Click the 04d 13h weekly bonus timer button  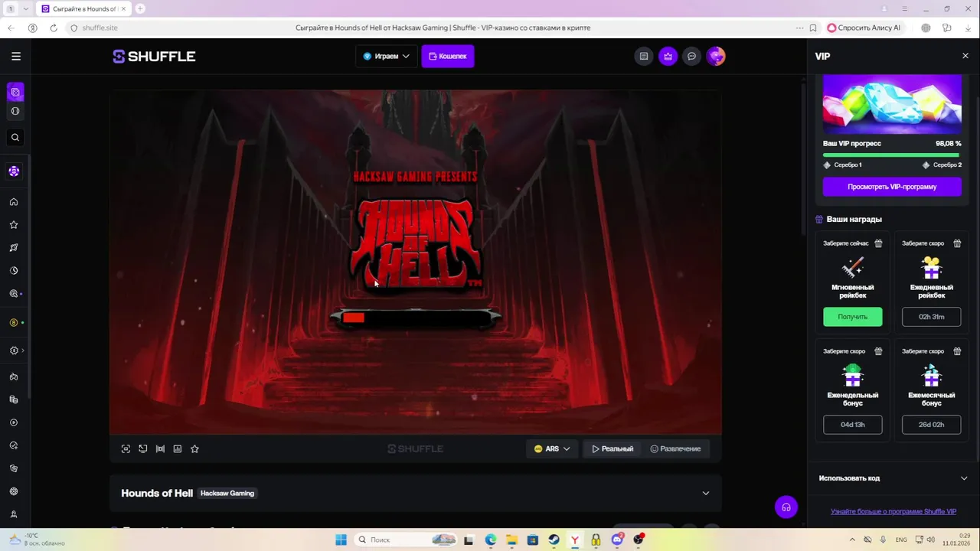pyautogui.click(x=853, y=425)
